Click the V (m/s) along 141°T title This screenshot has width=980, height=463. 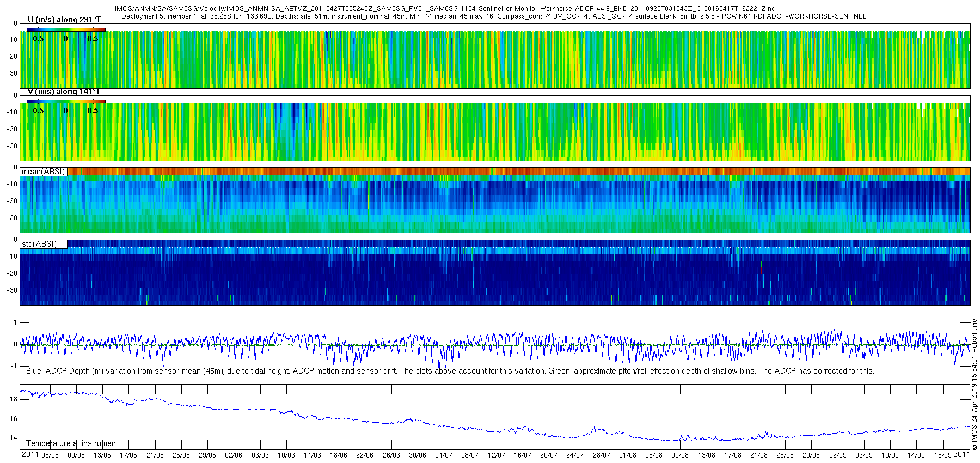pos(64,92)
